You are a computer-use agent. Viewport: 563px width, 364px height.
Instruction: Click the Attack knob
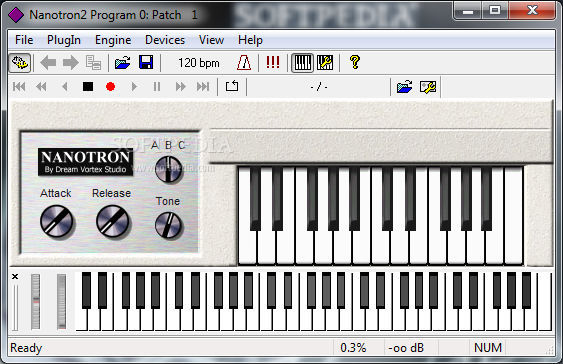pos(56,221)
